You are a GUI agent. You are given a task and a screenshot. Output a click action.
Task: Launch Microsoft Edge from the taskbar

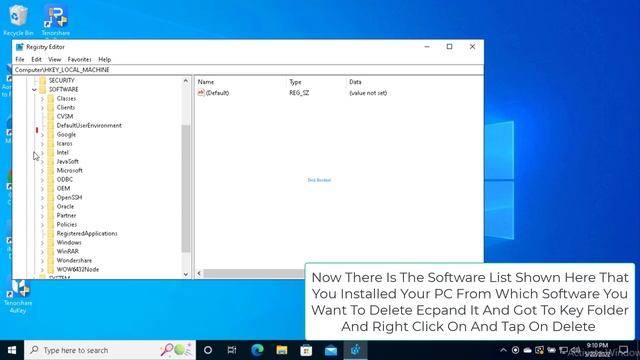[x=257, y=350]
